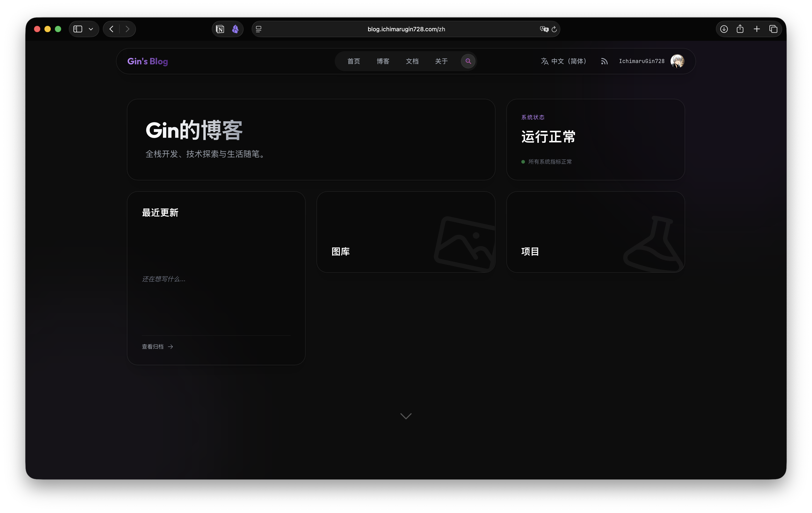Click the IchimaruGin728 username

642,61
